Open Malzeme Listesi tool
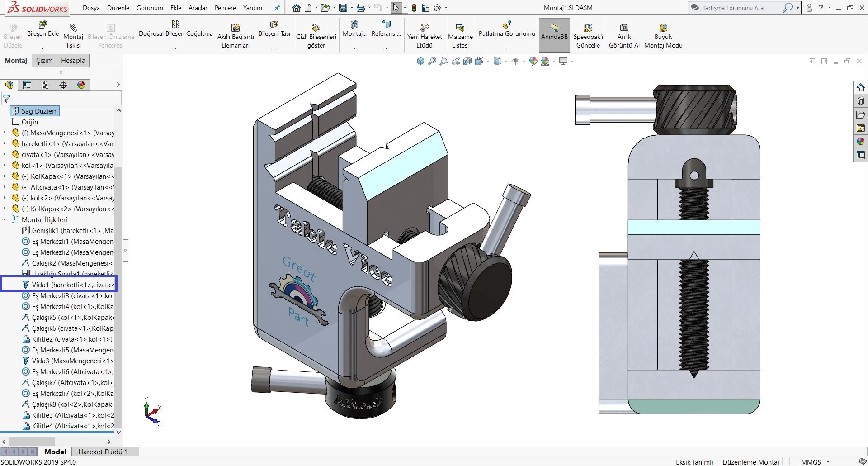The width and height of the screenshot is (868, 466). click(460, 28)
